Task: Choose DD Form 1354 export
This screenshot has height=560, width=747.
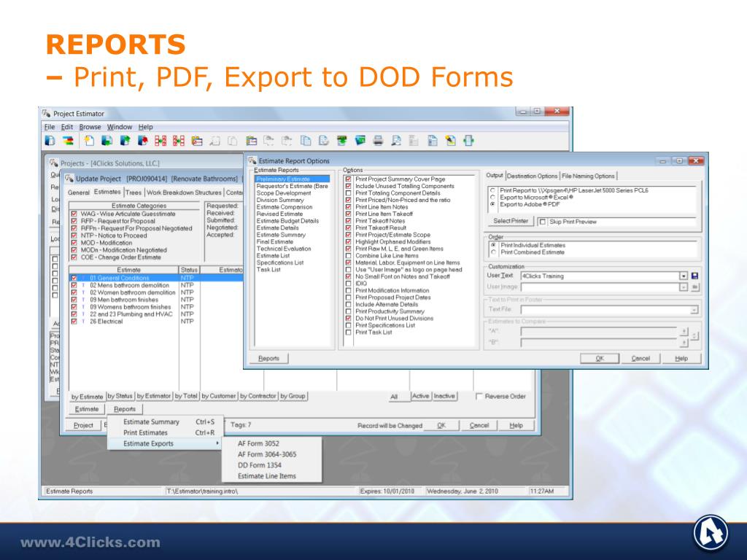Action: (259, 465)
